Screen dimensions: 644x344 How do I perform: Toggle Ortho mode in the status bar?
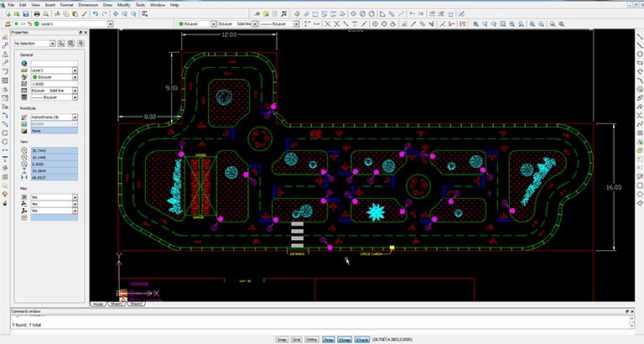[312, 340]
